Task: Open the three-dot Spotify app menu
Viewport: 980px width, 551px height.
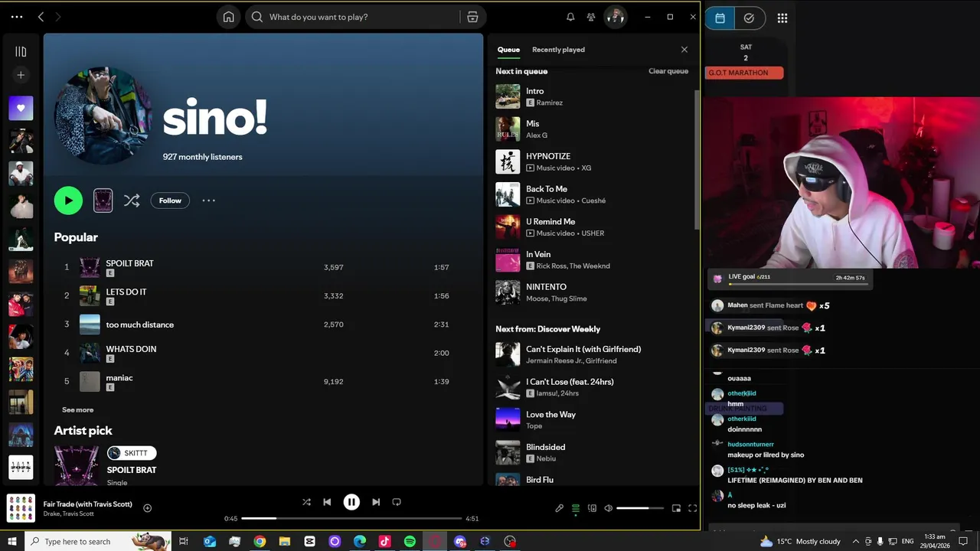Action: coord(17,17)
